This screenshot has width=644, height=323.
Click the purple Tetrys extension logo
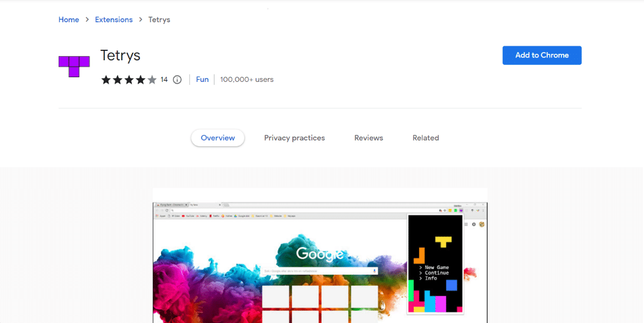click(74, 66)
